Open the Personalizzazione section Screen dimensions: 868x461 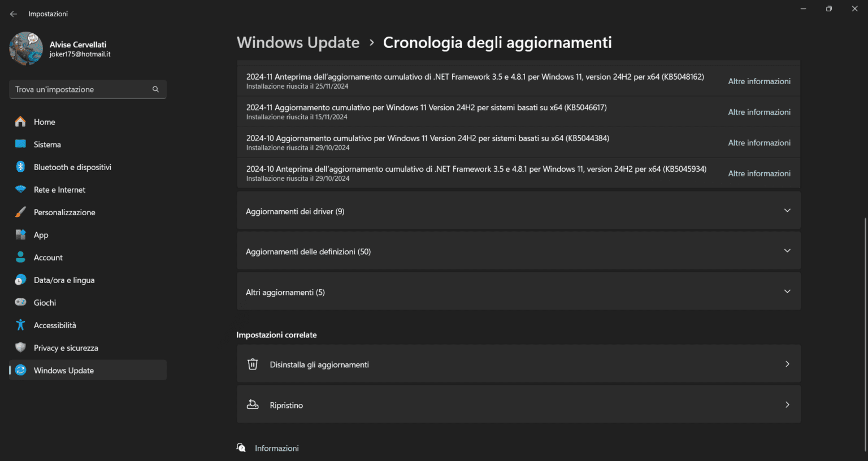(x=21, y=212)
